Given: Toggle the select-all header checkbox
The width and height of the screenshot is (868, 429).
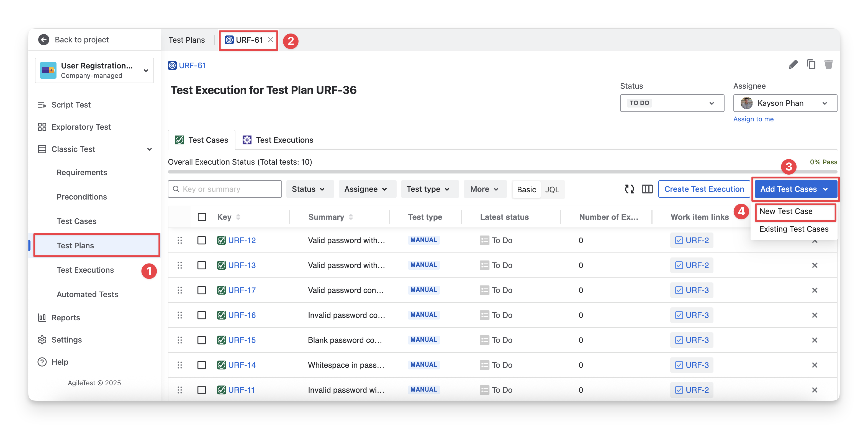Looking at the screenshot, I should click(x=202, y=217).
